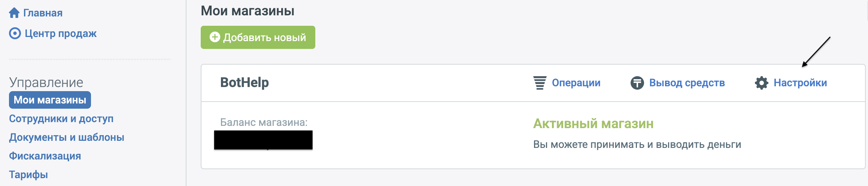Open BotHelp store Настройки
Image resolution: width=868 pixels, height=186 pixels.
coord(800,83)
